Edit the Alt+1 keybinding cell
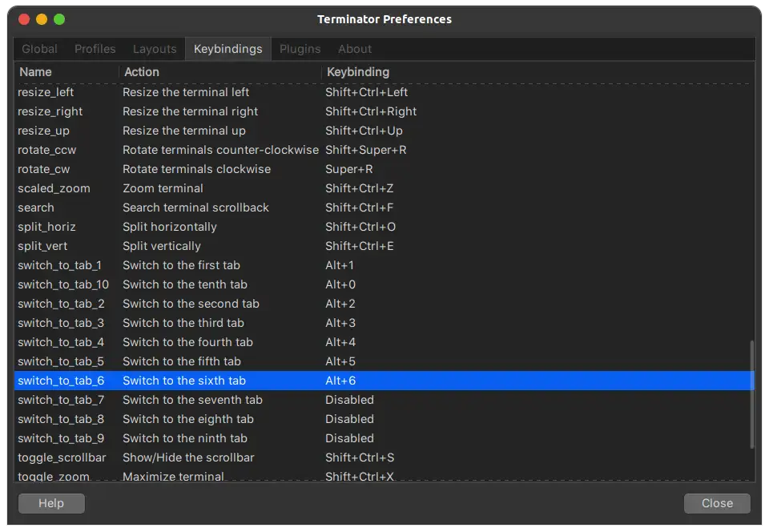The width and height of the screenshot is (769, 532). coord(340,265)
